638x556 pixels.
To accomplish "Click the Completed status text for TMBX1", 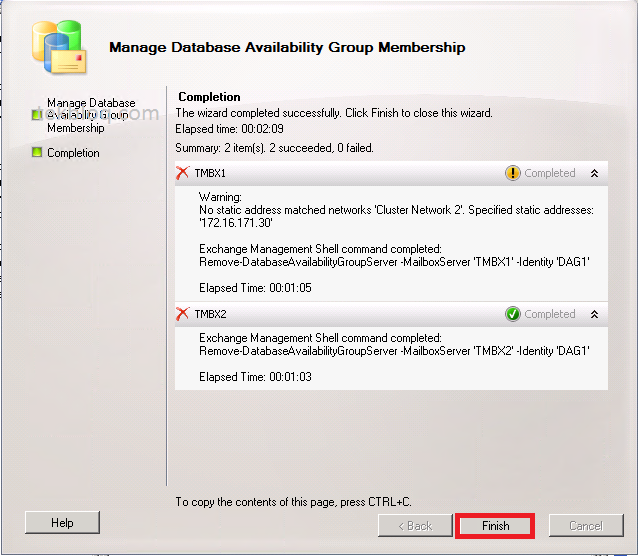I will coord(550,173).
